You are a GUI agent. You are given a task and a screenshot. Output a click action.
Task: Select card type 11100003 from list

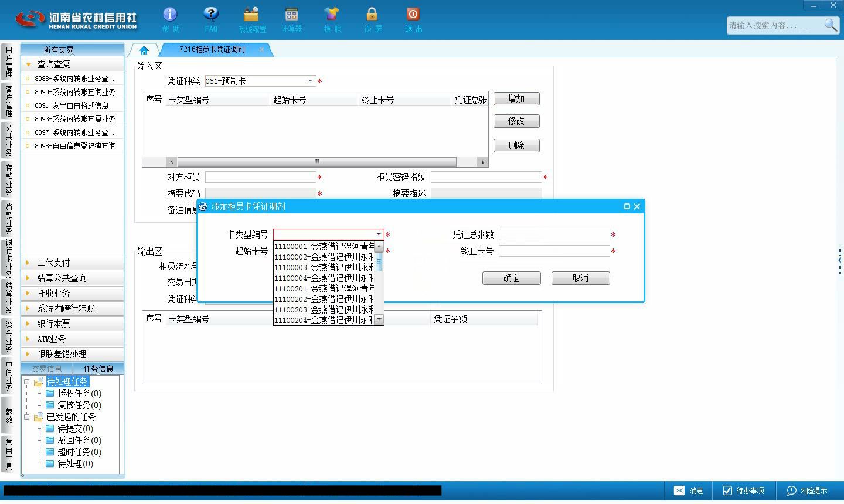coord(324,267)
